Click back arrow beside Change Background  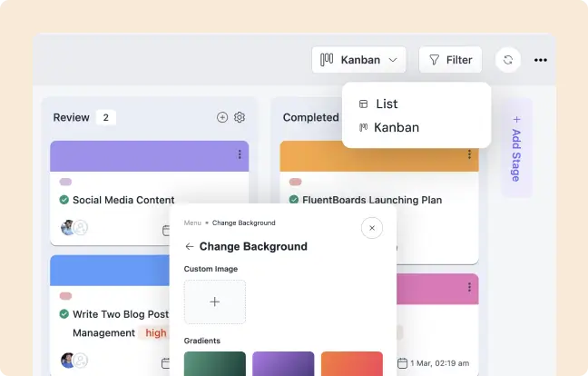tap(190, 246)
